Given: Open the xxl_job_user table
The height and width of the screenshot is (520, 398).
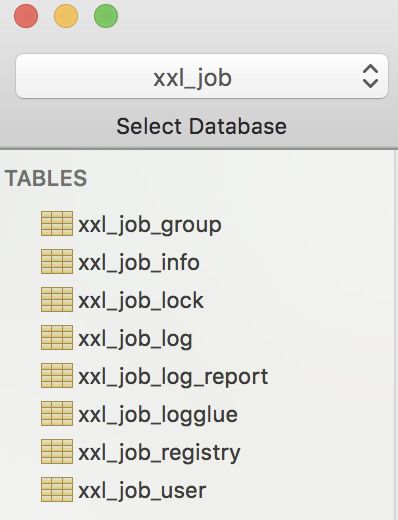Looking at the screenshot, I should click(x=142, y=491).
